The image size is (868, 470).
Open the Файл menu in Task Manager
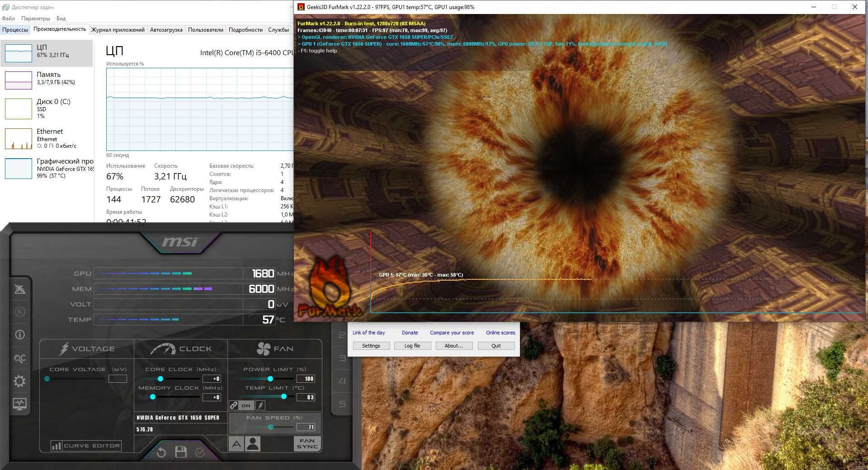pos(8,19)
